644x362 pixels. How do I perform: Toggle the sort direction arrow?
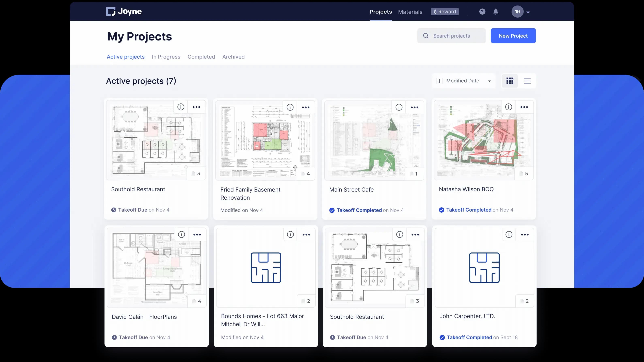439,81
